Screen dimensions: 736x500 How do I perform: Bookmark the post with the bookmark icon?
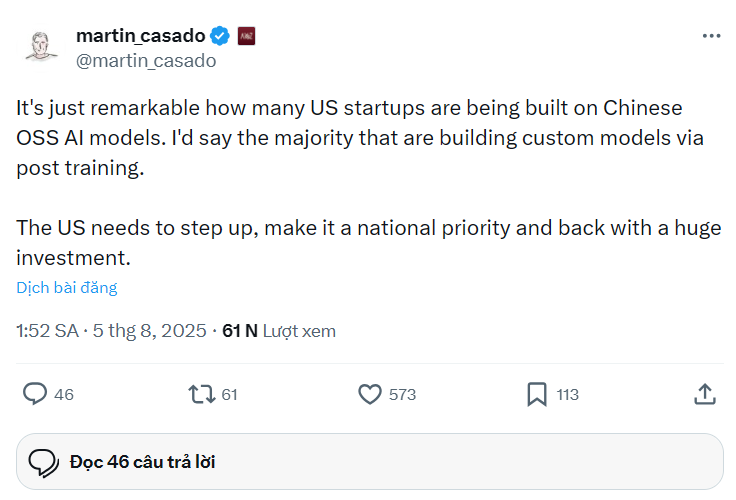coord(537,394)
